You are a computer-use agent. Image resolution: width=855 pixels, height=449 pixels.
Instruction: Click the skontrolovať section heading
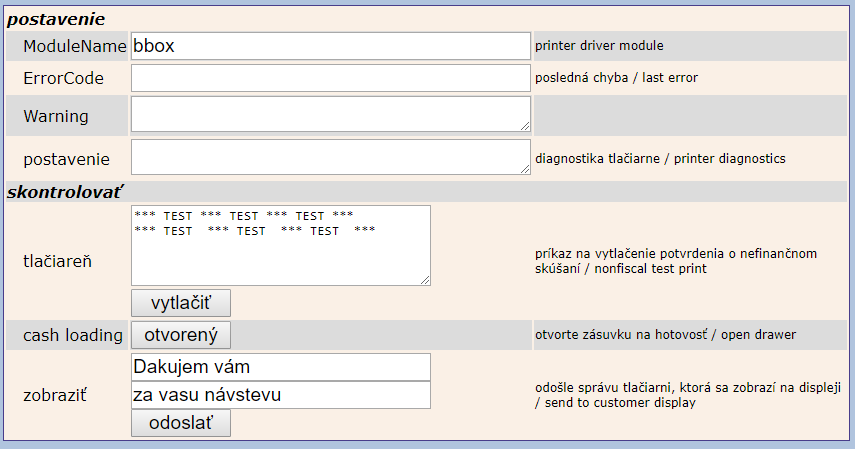[x=65, y=191]
